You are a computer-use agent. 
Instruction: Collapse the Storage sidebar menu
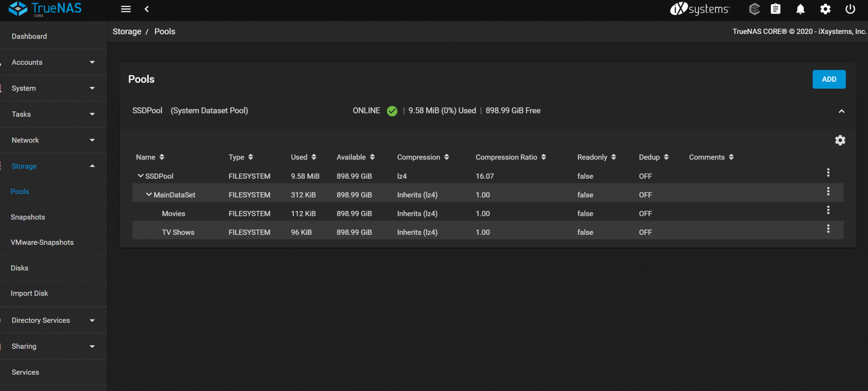(53, 166)
